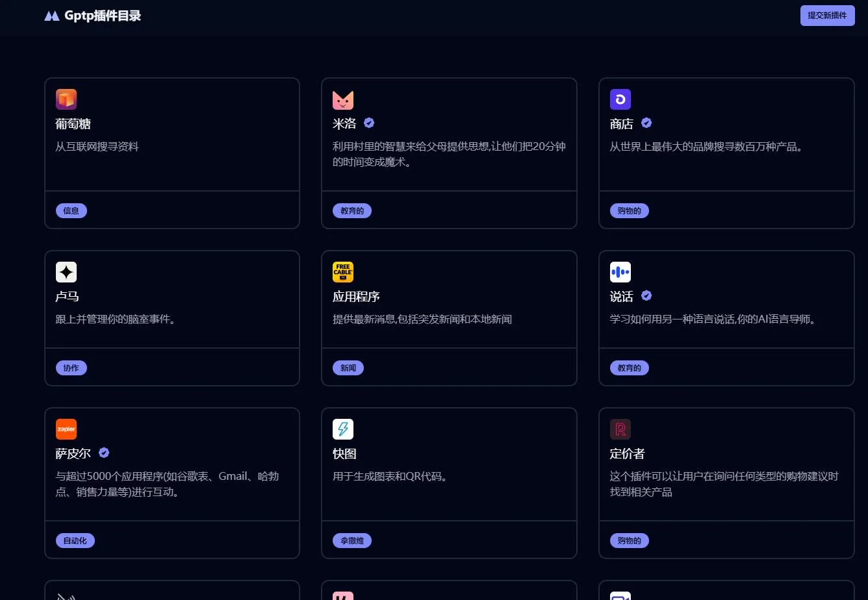This screenshot has width=868, height=600.
Task: Select the 购物的 tag under 商店
Action: pyautogui.click(x=630, y=210)
